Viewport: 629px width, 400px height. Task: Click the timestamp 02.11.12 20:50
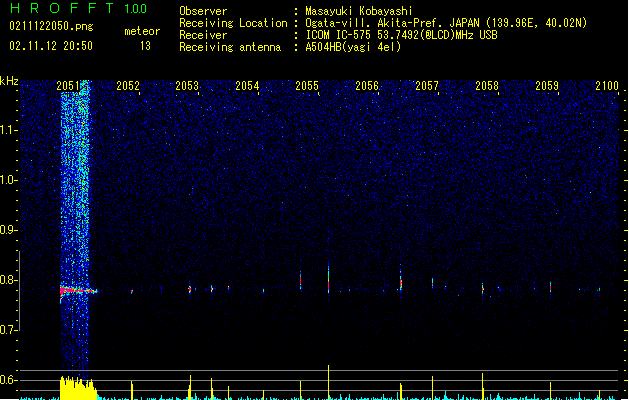tap(51, 46)
